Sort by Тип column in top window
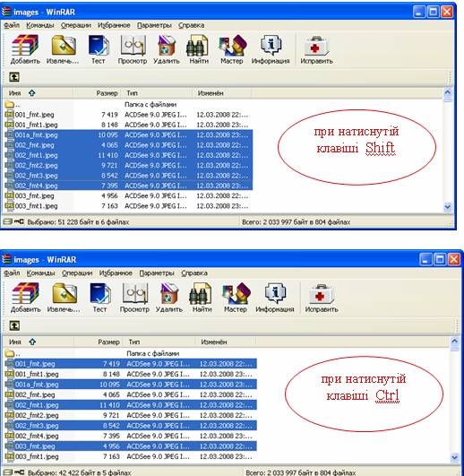The height and width of the screenshot is (476, 464). point(157,93)
